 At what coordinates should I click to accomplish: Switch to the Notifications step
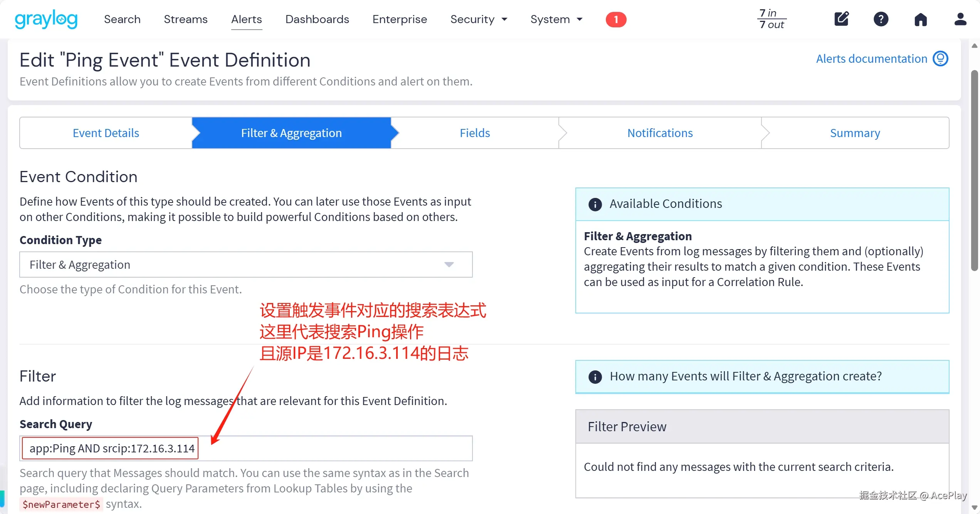[x=660, y=133]
